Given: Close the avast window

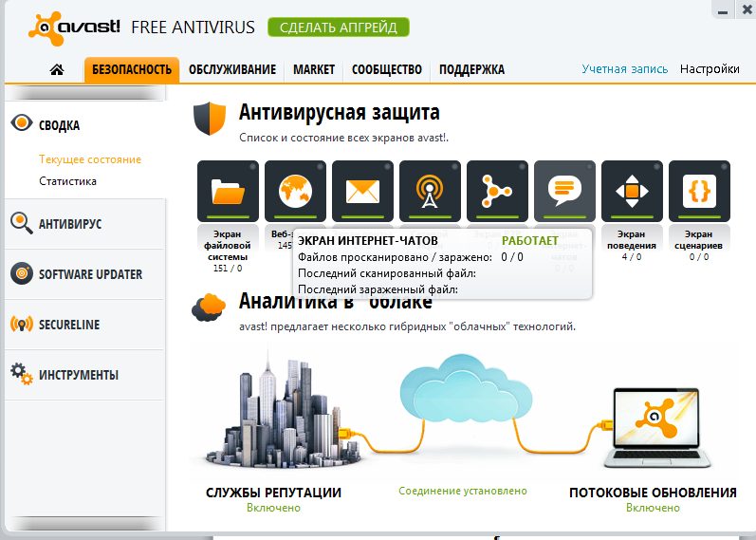Looking at the screenshot, I should coord(747,9).
